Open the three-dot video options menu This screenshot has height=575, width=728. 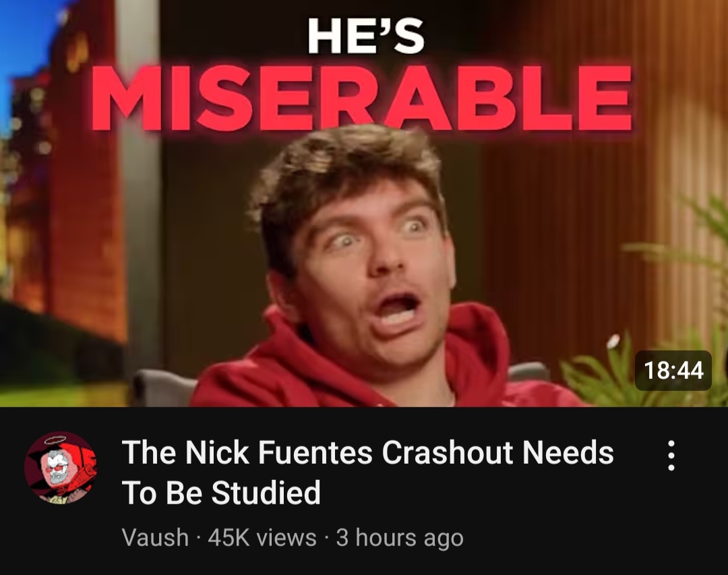[671, 456]
